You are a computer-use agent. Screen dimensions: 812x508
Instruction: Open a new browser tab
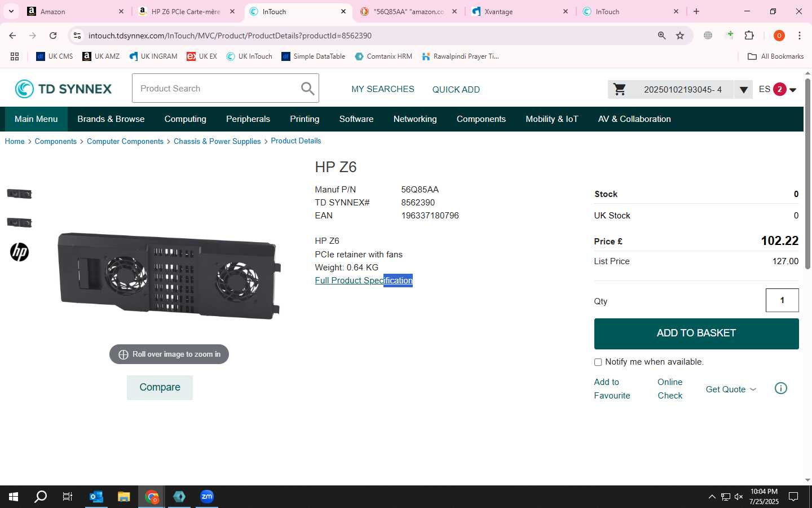[696, 11]
